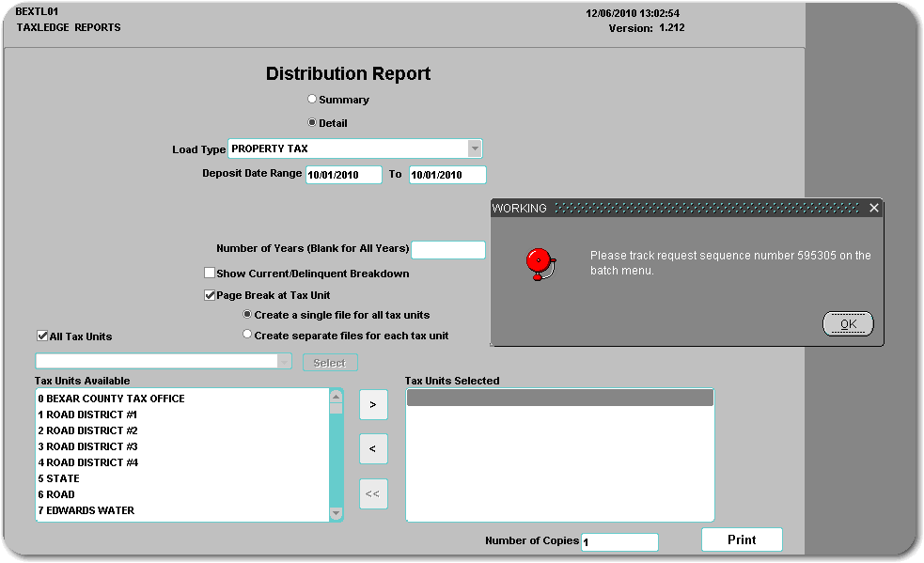The image size is (924, 563).
Task: Click the Deposit Date Range end field
Action: (447, 175)
